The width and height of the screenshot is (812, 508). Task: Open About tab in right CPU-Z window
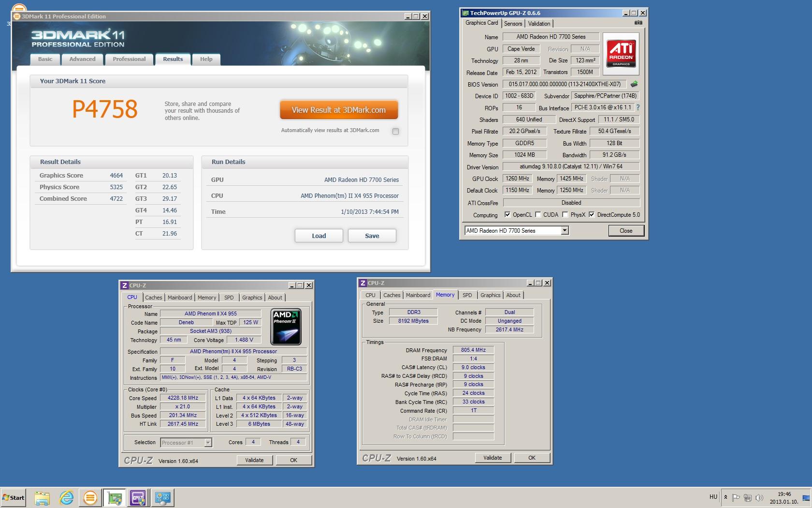click(513, 295)
